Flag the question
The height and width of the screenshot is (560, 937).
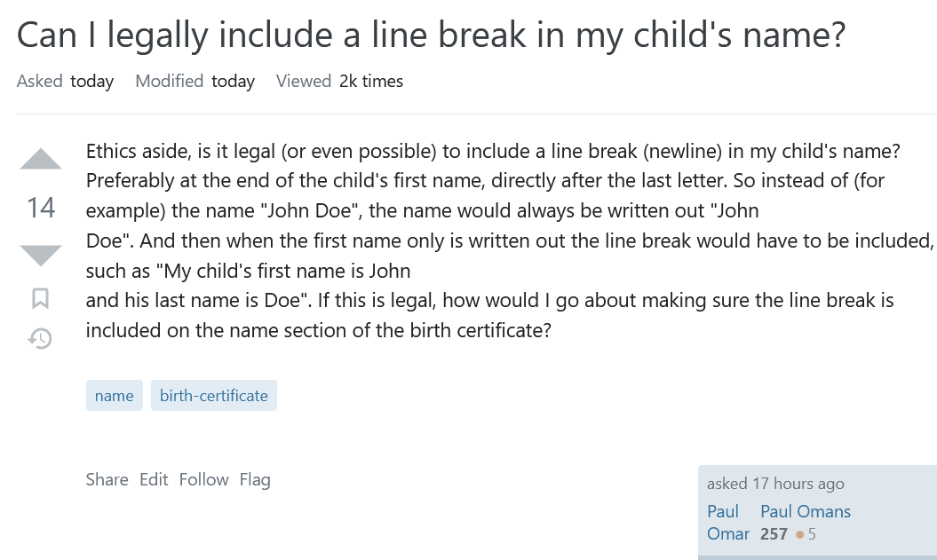click(x=255, y=479)
